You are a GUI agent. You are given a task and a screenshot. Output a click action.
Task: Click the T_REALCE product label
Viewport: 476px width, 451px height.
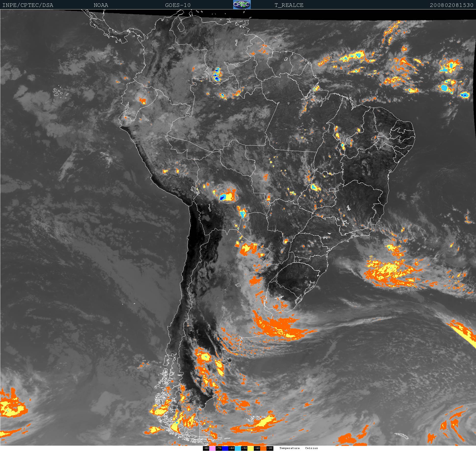pyautogui.click(x=289, y=5)
